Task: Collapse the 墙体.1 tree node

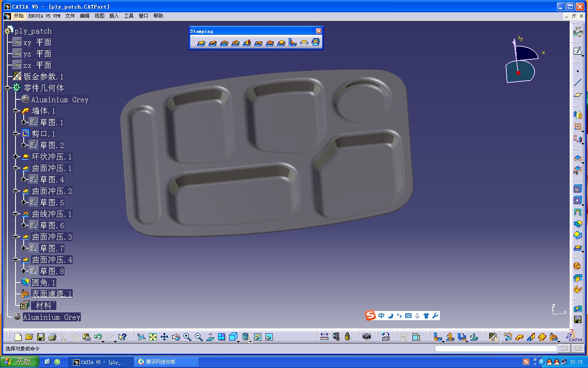Action: coord(15,111)
